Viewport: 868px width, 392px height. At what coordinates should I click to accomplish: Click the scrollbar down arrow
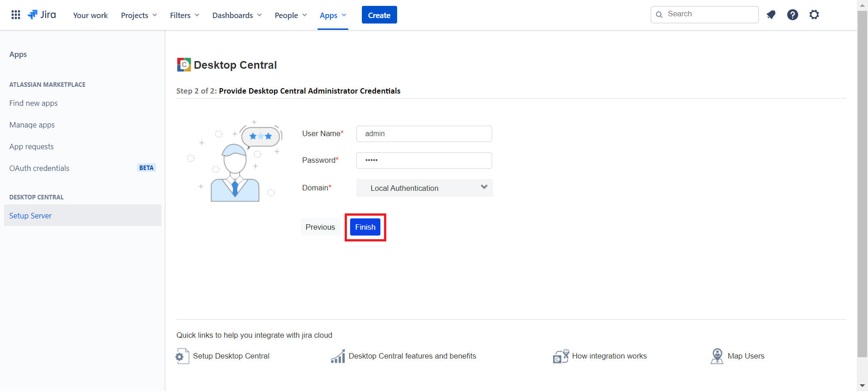click(x=863, y=386)
